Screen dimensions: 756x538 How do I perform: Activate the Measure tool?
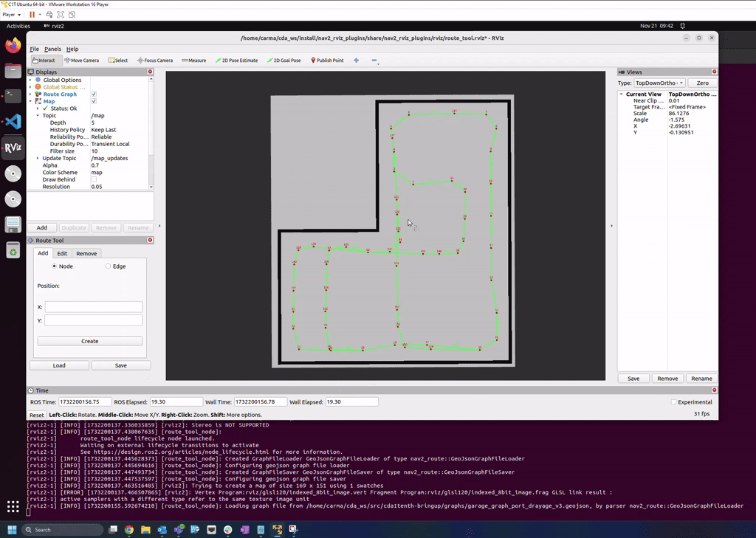click(194, 61)
